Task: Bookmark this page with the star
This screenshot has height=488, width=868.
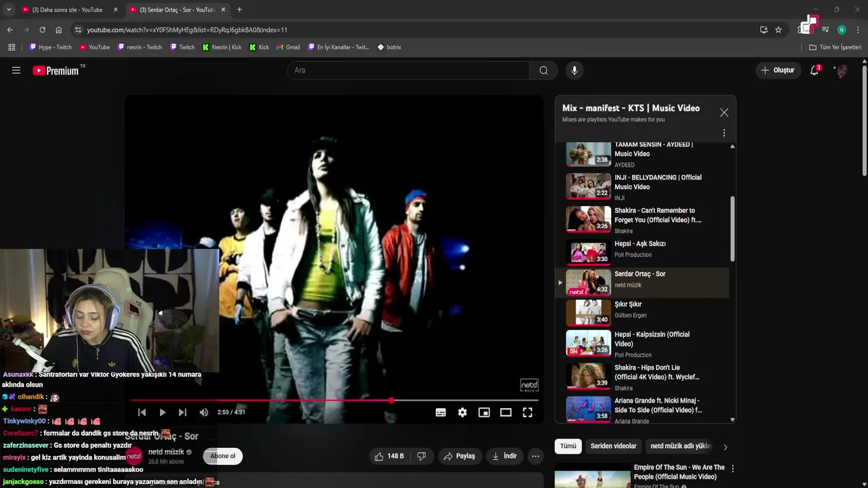Action: tap(778, 30)
